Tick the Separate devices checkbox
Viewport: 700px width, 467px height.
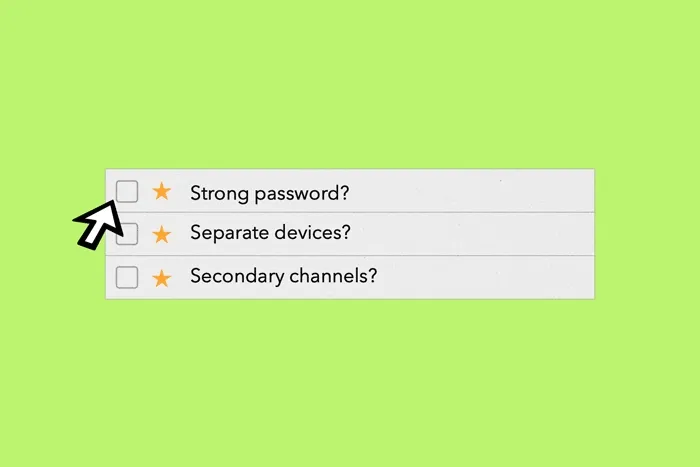pos(128,235)
